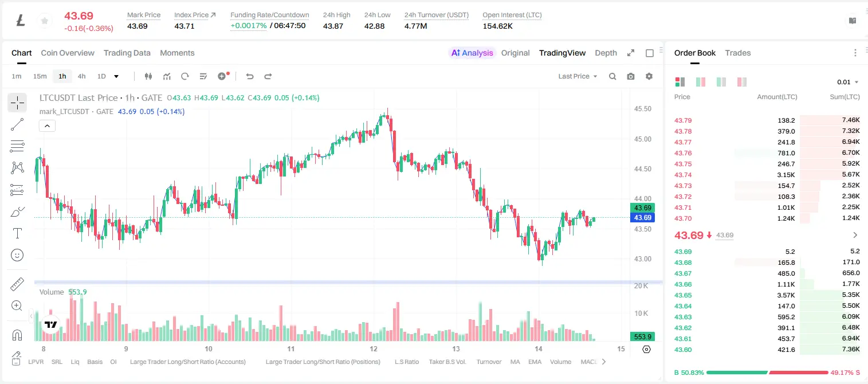This screenshot has height=384, width=868.
Task: Open the Coin Overview tab
Action: pos(68,53)
